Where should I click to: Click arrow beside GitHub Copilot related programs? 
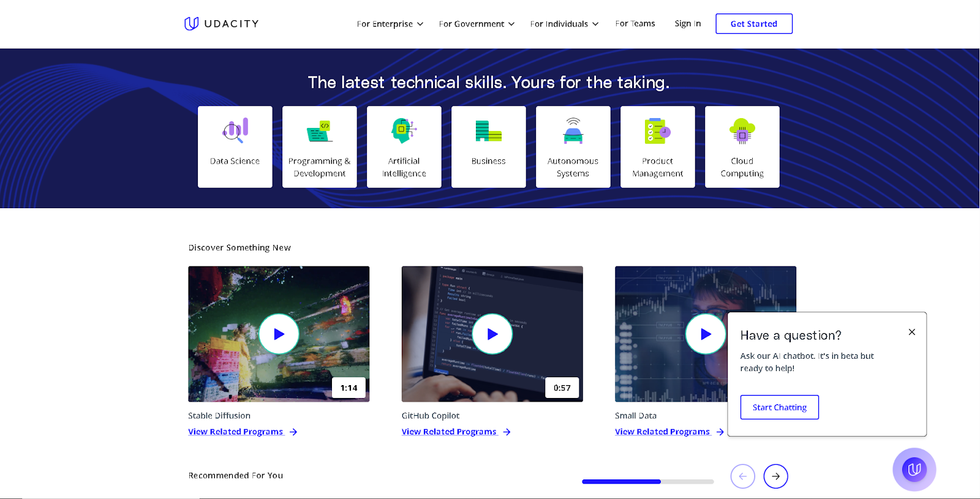[507, 432]
